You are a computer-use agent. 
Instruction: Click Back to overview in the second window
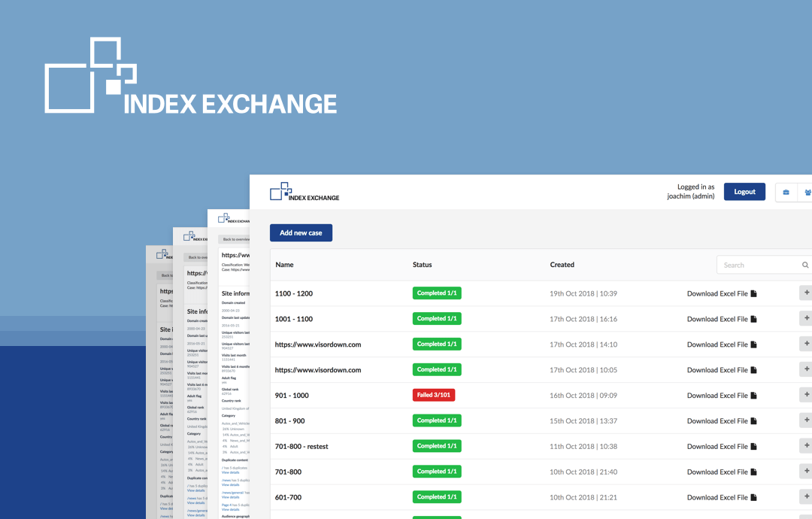pyautogui.click(x=235, y=239)
